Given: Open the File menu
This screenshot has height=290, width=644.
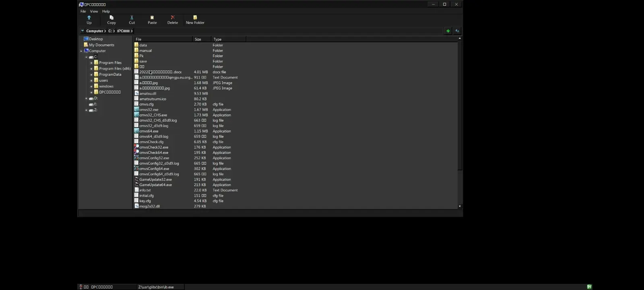Looking at the screenshot, I should pos(83,11).
